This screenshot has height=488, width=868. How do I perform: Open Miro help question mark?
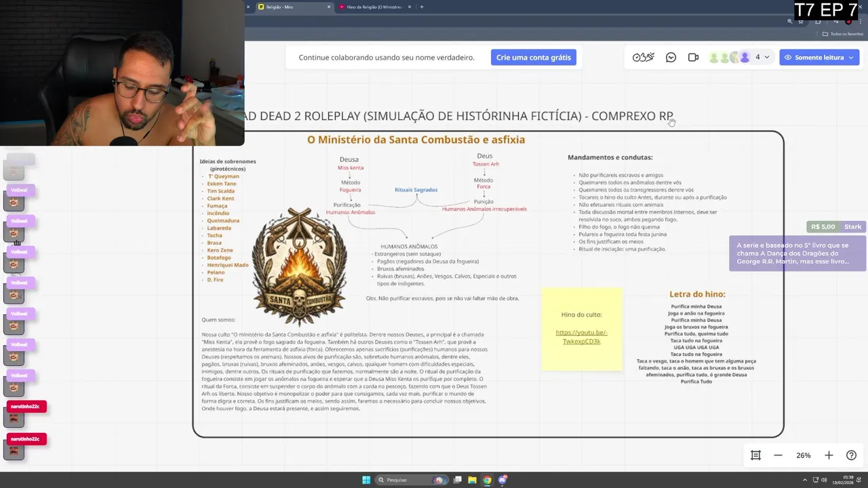point(851,455)
